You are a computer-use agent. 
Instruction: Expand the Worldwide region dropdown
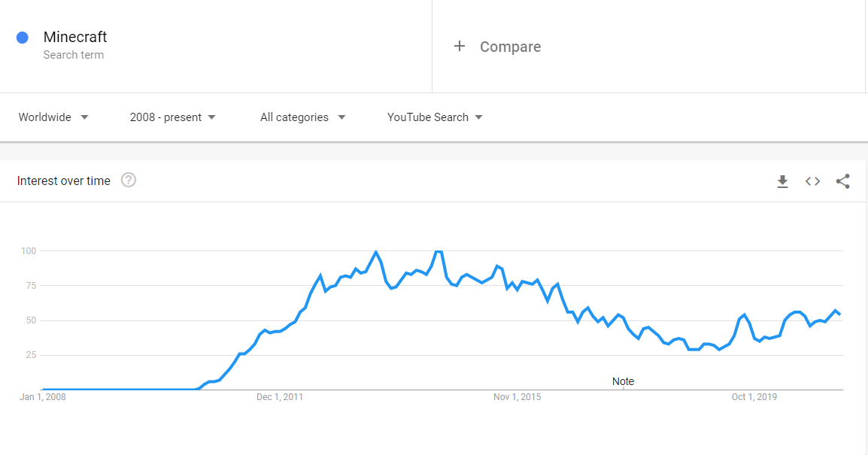[53, 117]
